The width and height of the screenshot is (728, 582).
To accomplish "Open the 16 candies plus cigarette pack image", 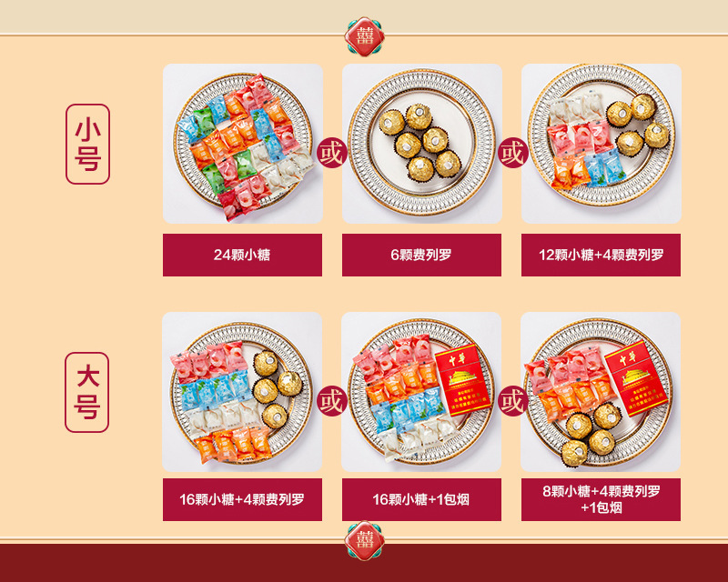I will pos(421,392).
